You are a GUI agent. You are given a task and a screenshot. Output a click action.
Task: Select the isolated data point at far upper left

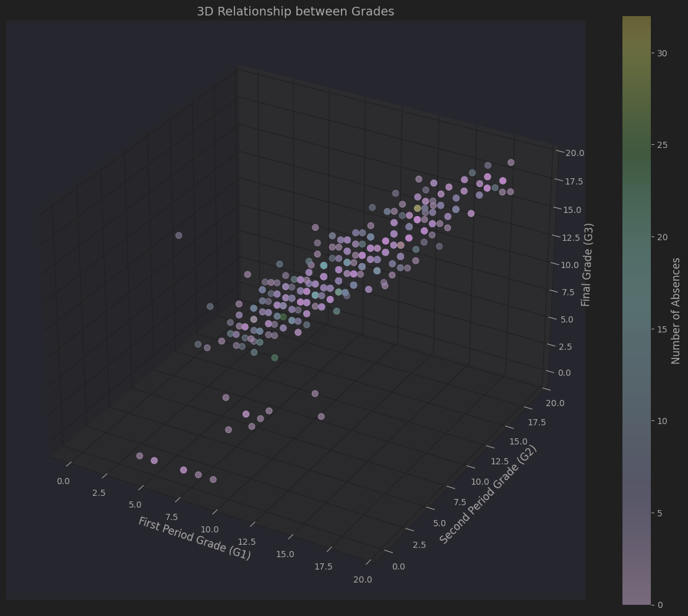point(179,235)
